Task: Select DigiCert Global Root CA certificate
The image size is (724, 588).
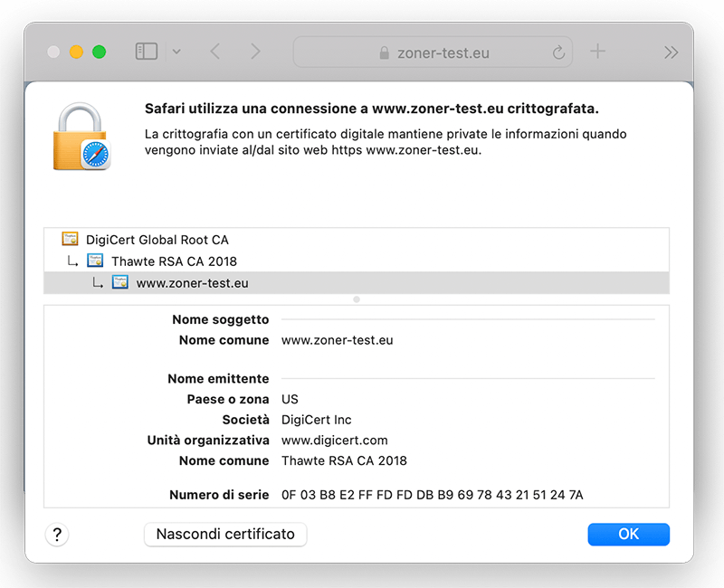Action: click(357, 240)
